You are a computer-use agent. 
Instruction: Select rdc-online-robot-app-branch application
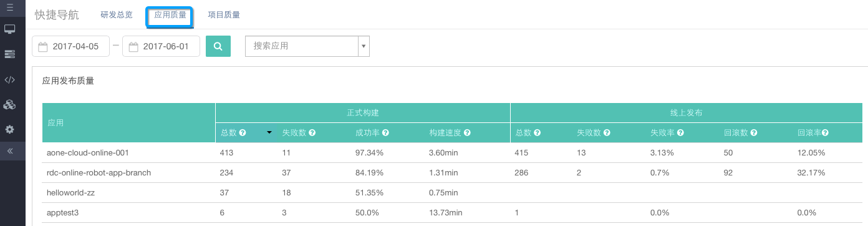coord(99,172)
